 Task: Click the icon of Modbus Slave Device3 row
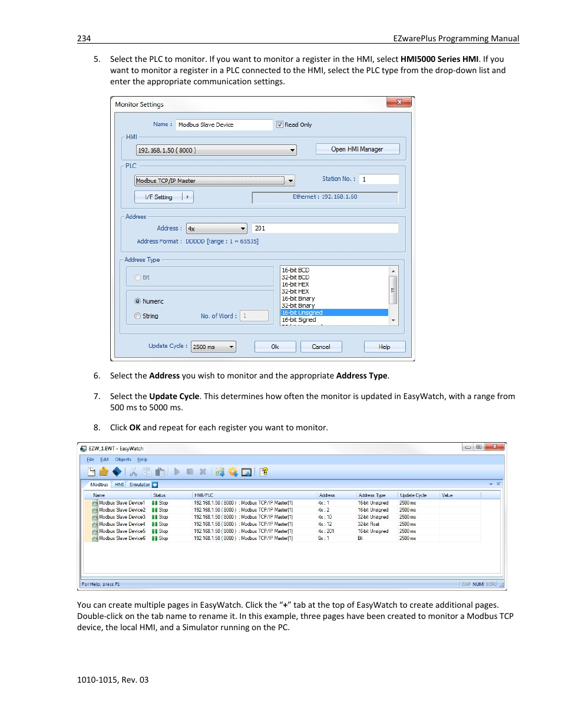95,517
